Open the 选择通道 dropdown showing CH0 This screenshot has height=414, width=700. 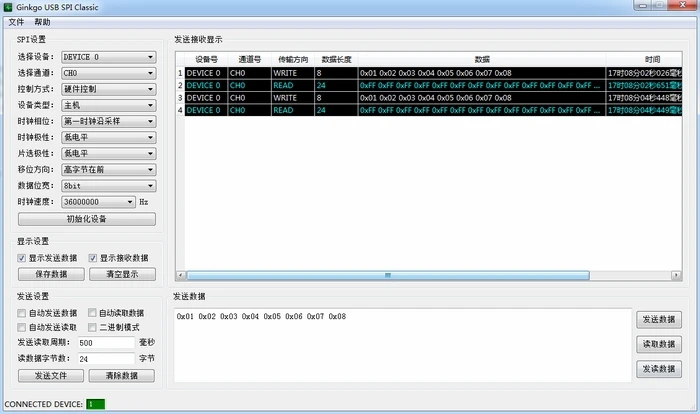pyautogui.click(x=108, y=73)
